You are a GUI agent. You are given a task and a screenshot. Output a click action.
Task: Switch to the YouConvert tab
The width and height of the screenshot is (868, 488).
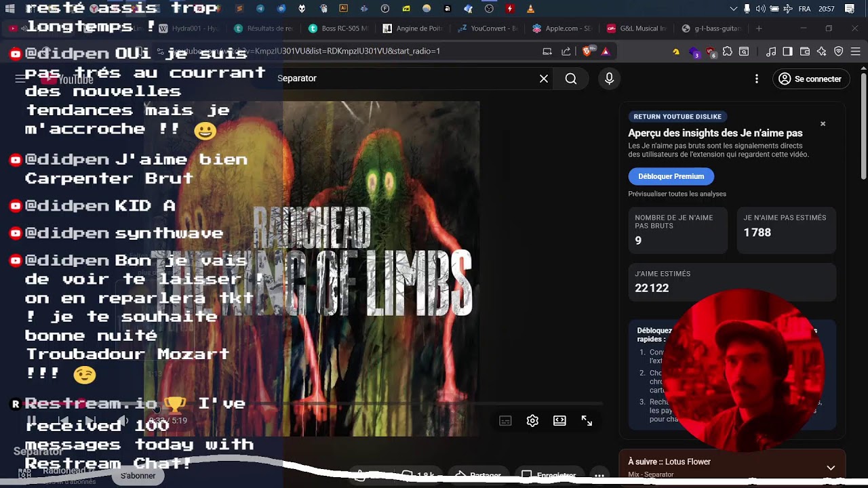487,28
